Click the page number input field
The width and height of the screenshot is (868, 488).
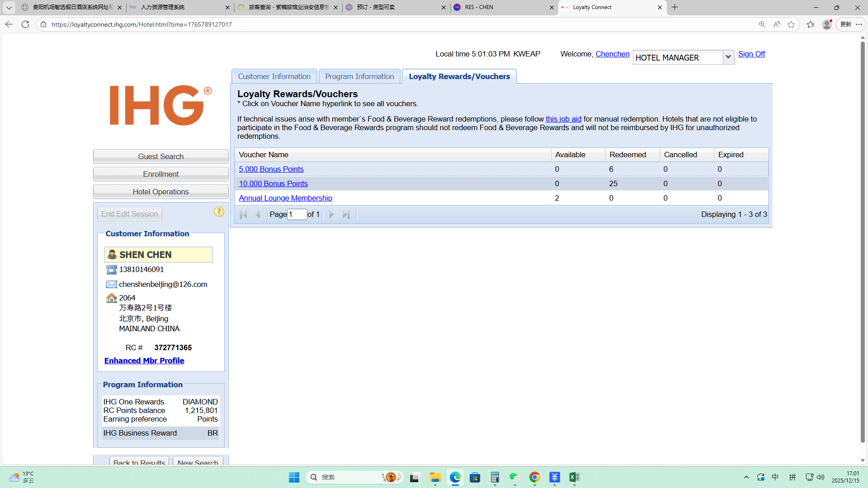pyautogui.click(x=297, y=214)
